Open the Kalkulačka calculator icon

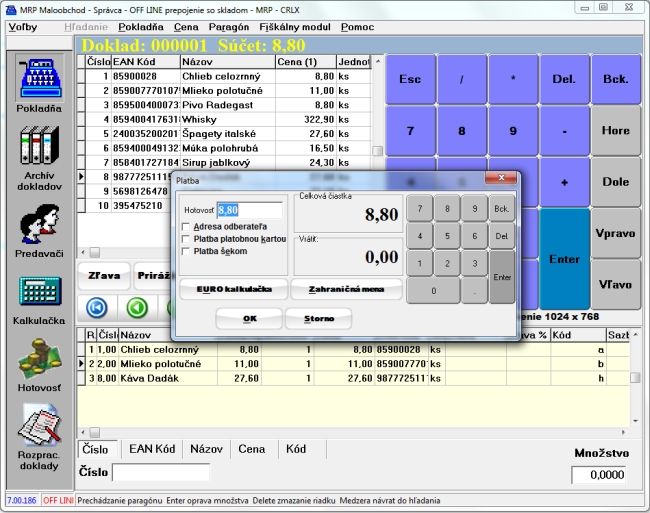pyautogui.click(x=39, y=293)
